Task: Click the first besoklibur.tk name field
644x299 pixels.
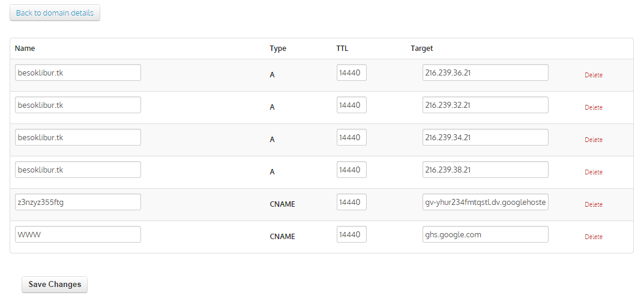Action: pos(78,73)
